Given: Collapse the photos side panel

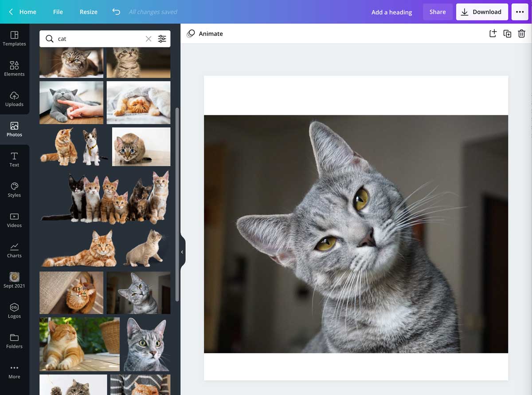Looking at the screenshot, I should (x=182, y=252).
